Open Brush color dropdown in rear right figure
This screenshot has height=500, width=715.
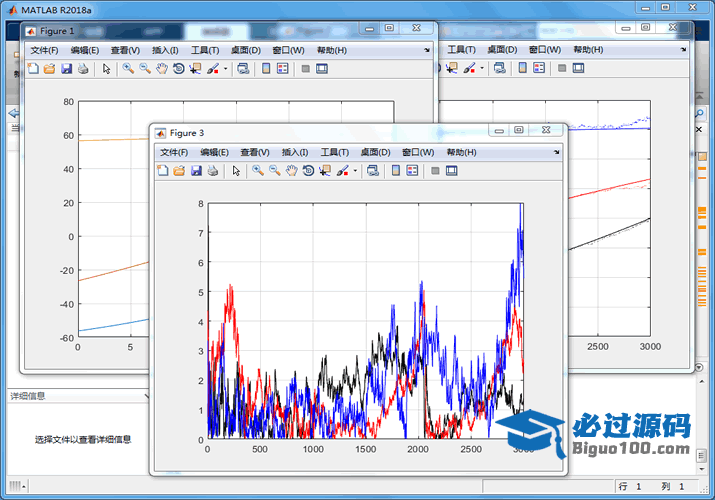tap(482, 68)
